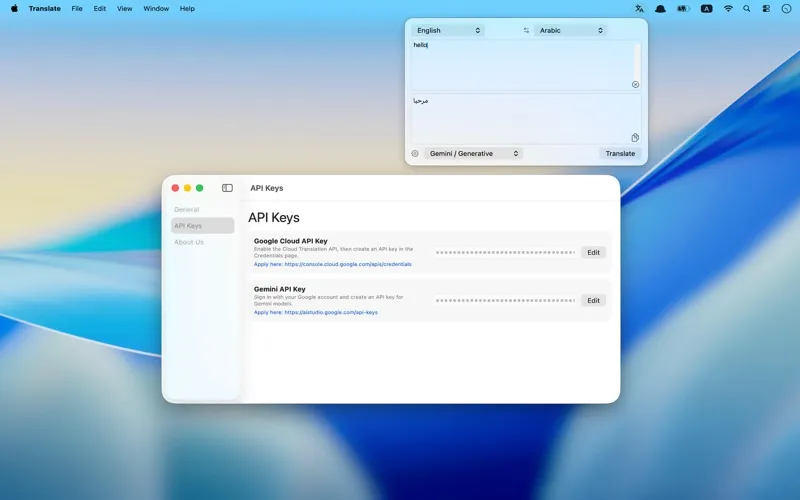Viewport: 800px width, 500px height.
Task: Click the Arabic translation output area
Action: 526,119
